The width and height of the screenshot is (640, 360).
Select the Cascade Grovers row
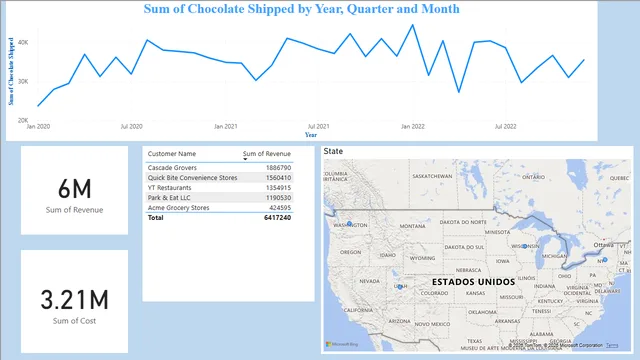pos(219,168)
